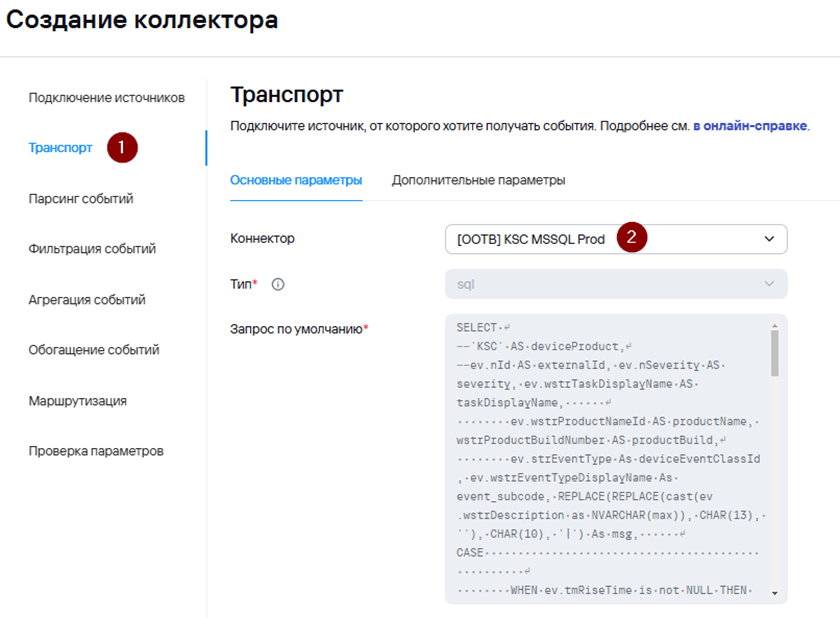Click the Коннектор dropdown chevron arrow

[769, 239]
